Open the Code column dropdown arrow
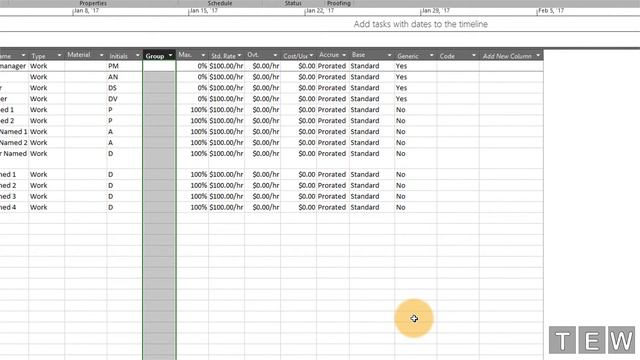Viewport: 640px width, 360px height. [474, 55]
